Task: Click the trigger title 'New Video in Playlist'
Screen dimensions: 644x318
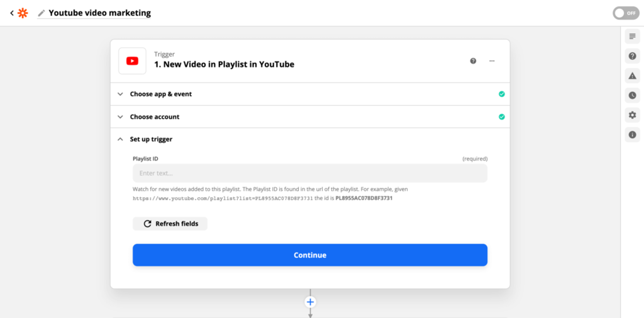Action: pos(224,64)
